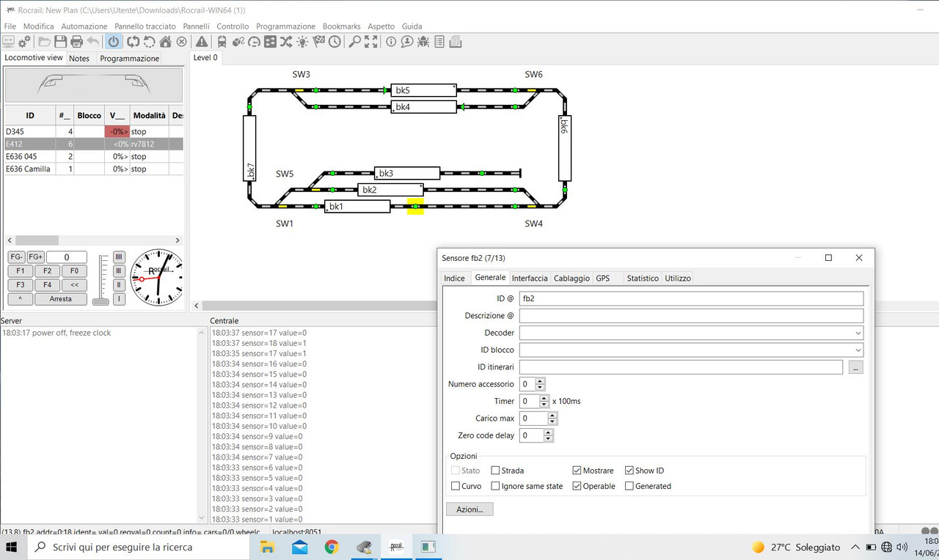
Task: Click highlighted sensor fb2 on track
Action: pyautogui.click(x=415, y=207)
